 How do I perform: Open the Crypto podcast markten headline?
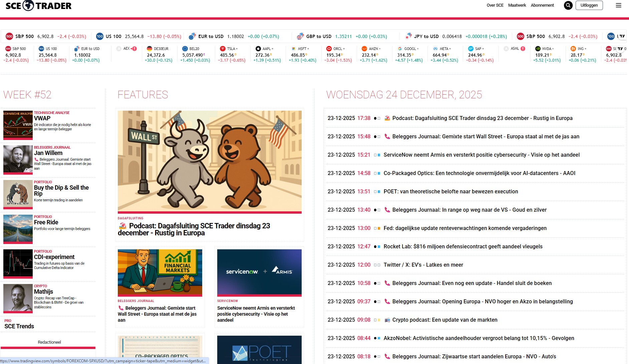(445, 320)
